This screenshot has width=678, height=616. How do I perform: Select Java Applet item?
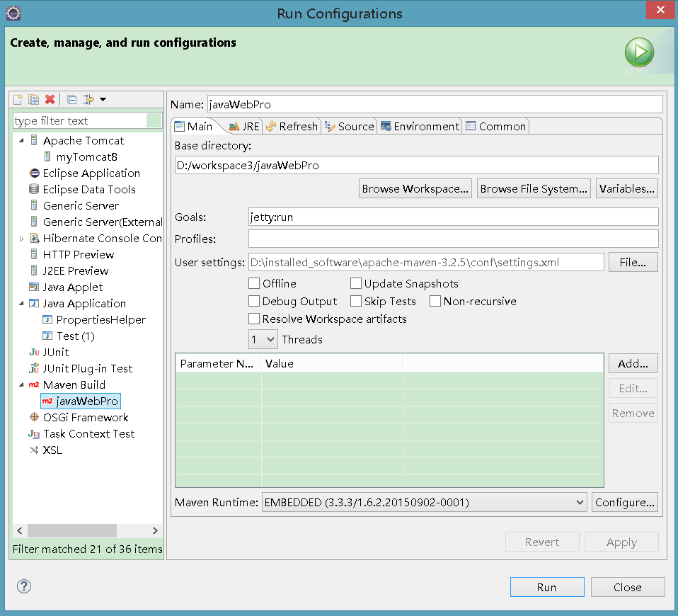73,287
